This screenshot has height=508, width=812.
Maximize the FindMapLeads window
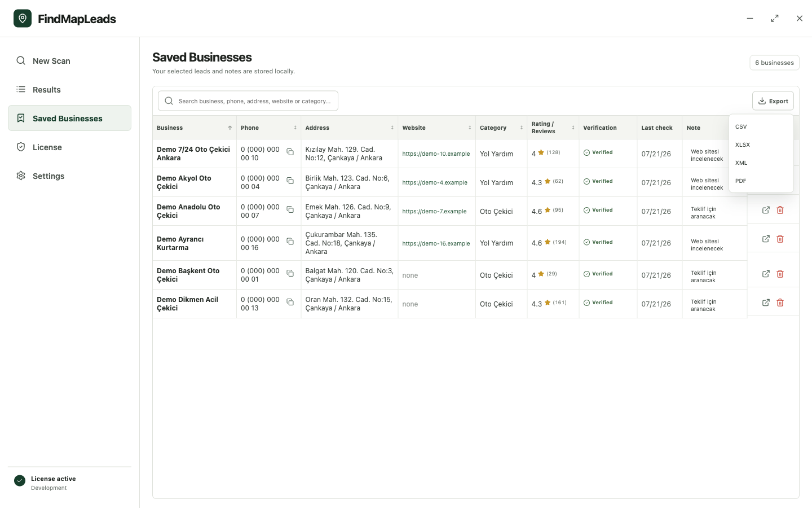click(775, 18)
